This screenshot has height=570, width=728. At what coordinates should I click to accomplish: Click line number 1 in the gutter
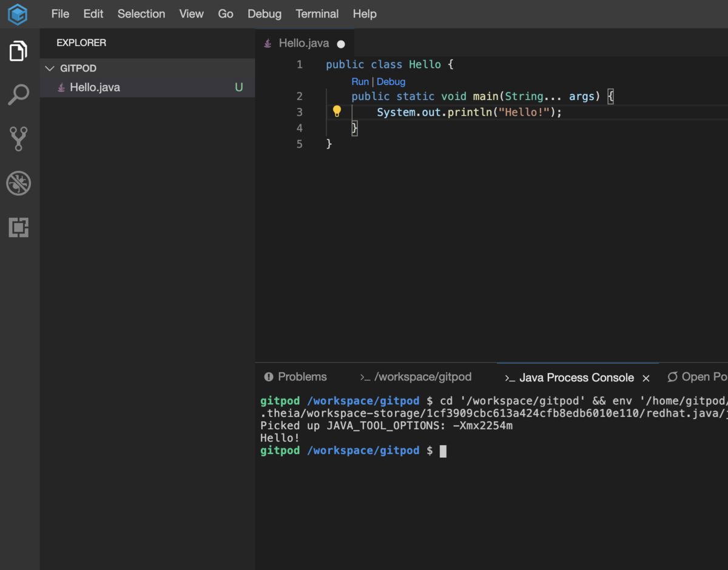point(299,64)
